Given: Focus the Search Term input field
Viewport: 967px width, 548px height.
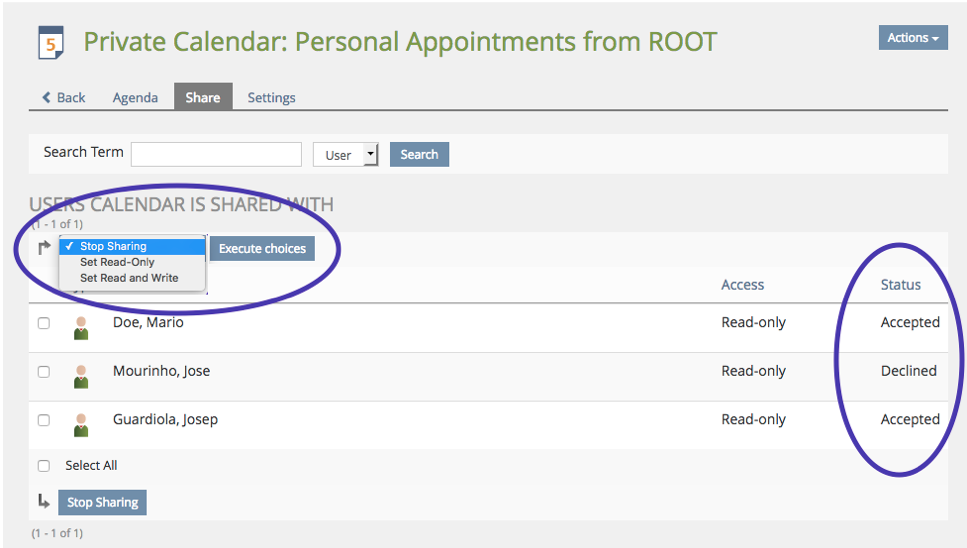Looking at the screenshot, I should click(216, 154).
